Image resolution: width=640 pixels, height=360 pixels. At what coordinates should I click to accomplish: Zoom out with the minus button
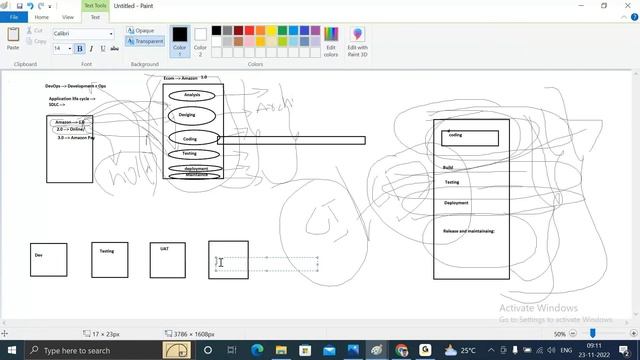coord(573,333)
